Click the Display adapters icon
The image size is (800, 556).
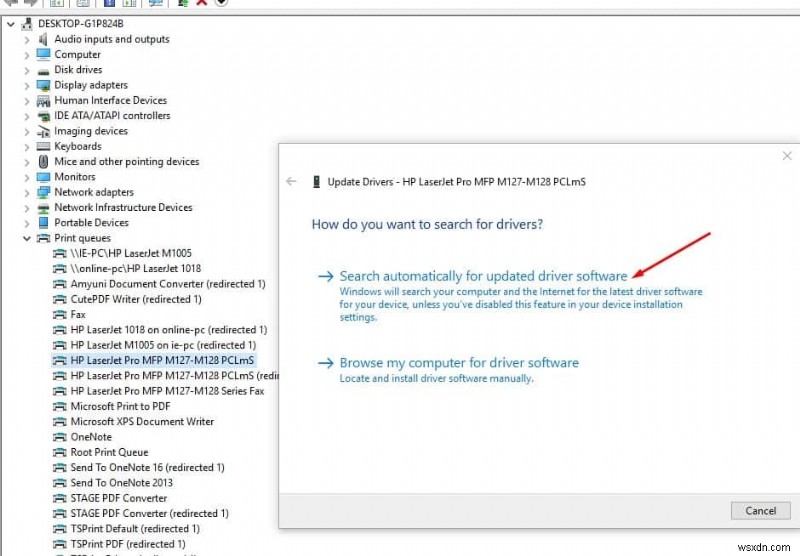point(43,85)
